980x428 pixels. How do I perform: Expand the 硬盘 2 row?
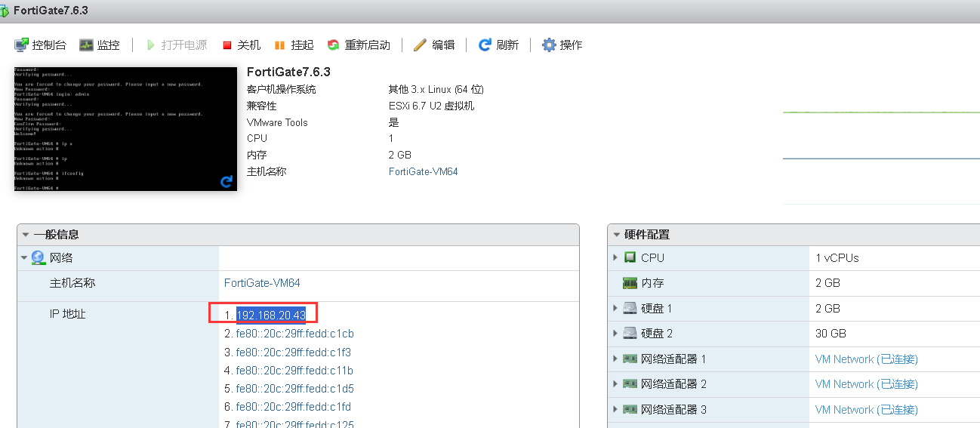click(x=615, y=334)
